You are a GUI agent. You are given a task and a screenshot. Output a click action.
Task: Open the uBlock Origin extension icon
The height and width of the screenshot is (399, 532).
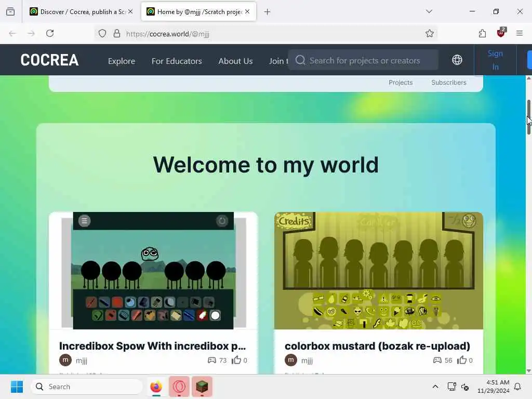pos(501,33)
